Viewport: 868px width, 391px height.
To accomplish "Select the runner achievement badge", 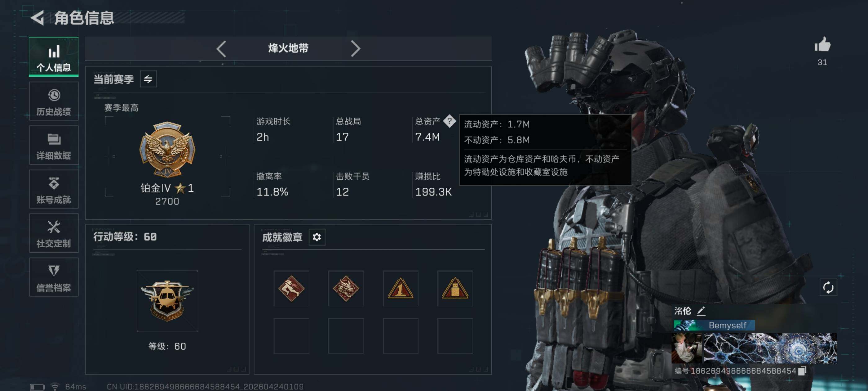I will pyautogui.click(x=291, y=289).
